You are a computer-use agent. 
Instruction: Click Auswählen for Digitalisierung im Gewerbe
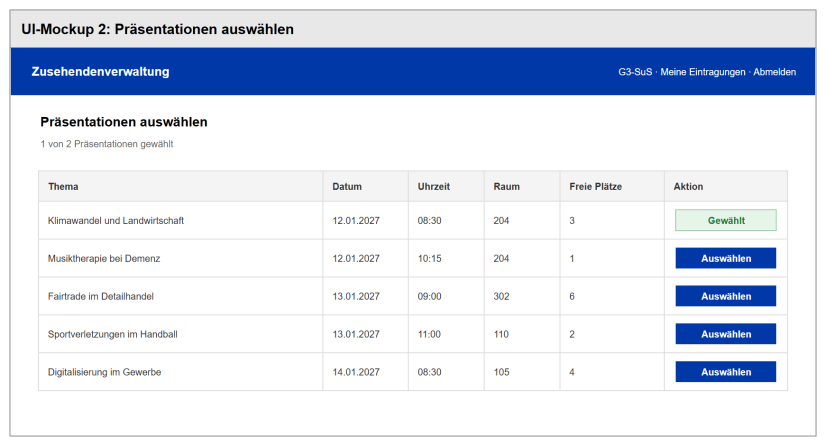725,372
